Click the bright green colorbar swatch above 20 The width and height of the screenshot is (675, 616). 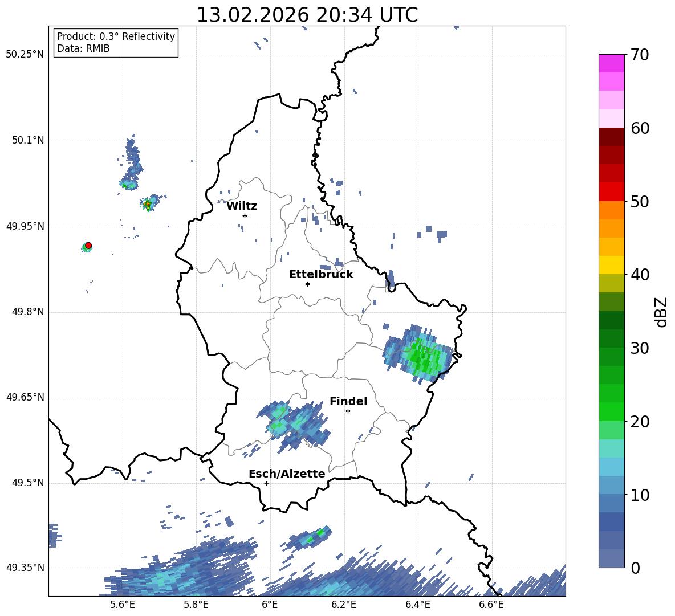[611, 411]
